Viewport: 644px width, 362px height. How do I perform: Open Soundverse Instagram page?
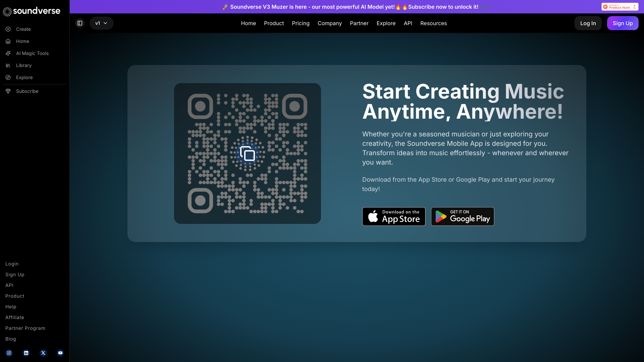click(x=9, y=353)
